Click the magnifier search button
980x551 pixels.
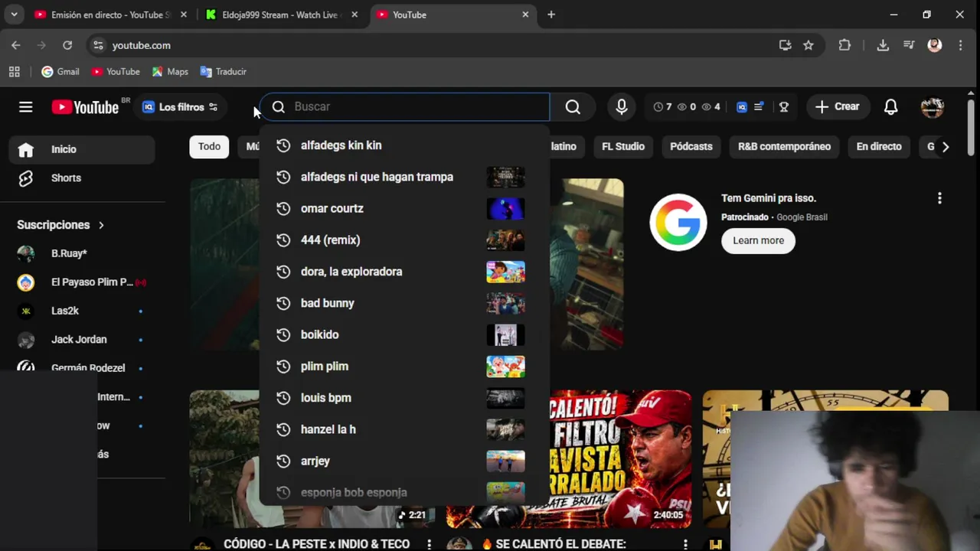573,107
